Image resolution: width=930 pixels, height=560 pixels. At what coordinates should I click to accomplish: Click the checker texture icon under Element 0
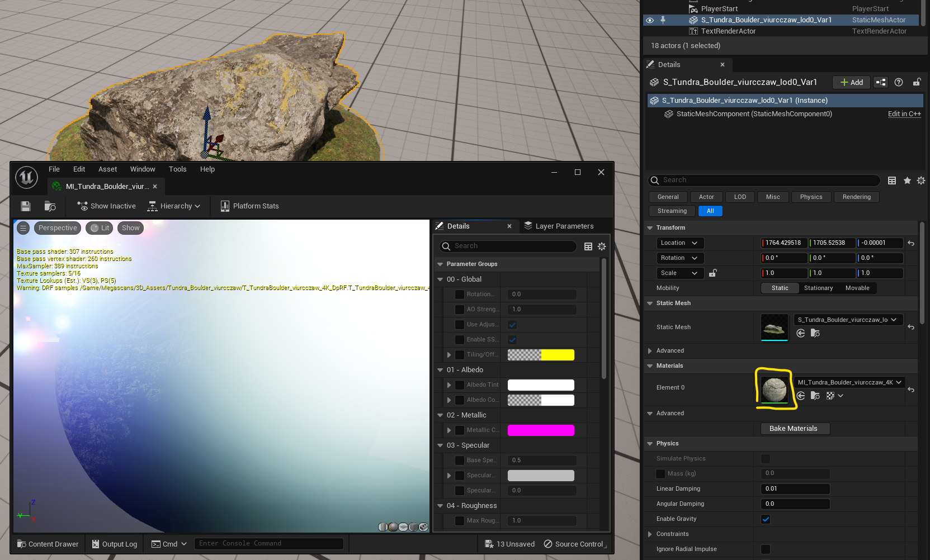830,396
